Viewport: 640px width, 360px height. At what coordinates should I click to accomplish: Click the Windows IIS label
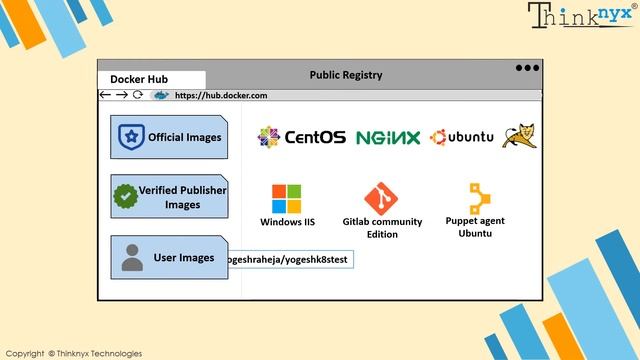[x=287, y=222]
